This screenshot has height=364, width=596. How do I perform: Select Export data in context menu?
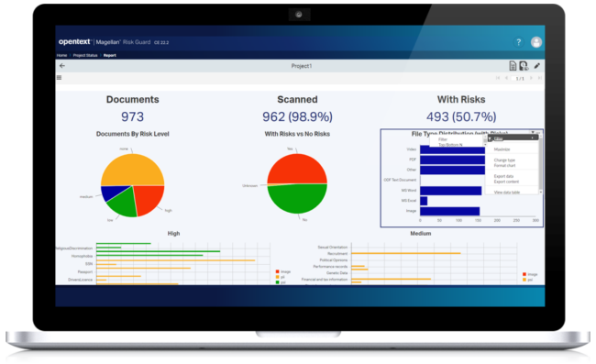pyautogui.click(x=503, y=176)
